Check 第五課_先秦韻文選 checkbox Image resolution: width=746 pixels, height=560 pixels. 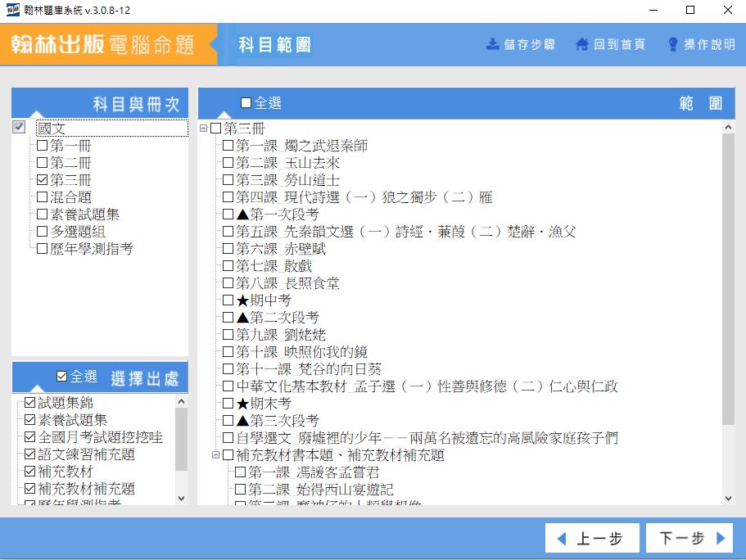[228, 231]
